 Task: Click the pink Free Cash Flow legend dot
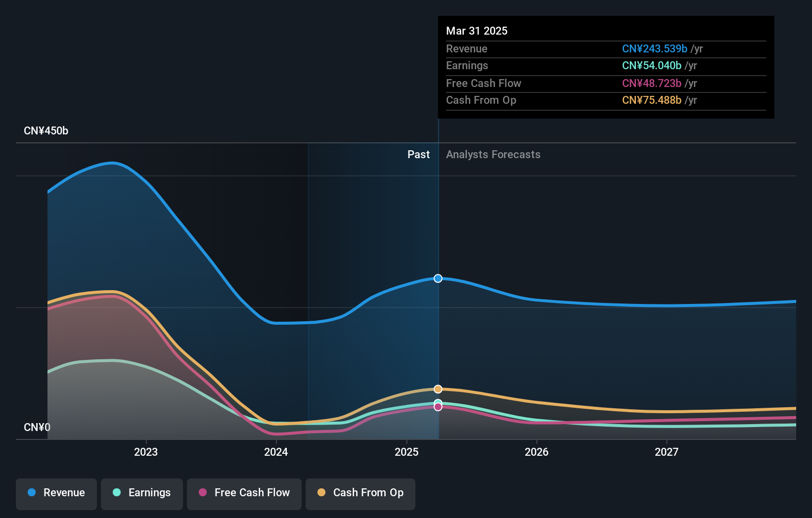tap(202, 493)
